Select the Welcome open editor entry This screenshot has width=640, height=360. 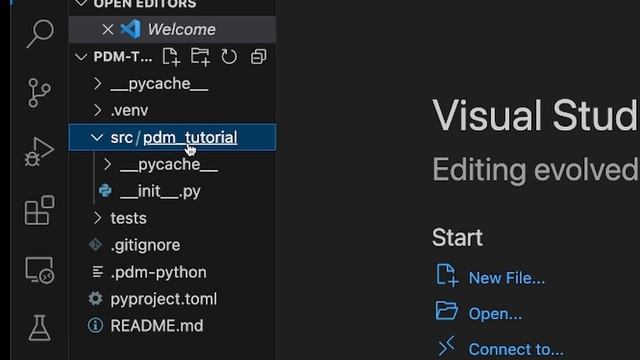[172, 29]
